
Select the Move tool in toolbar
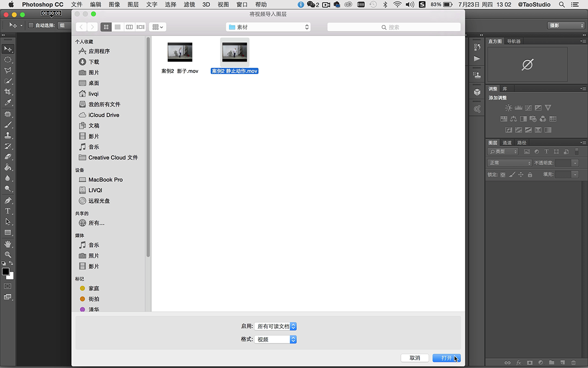(8, 49)
